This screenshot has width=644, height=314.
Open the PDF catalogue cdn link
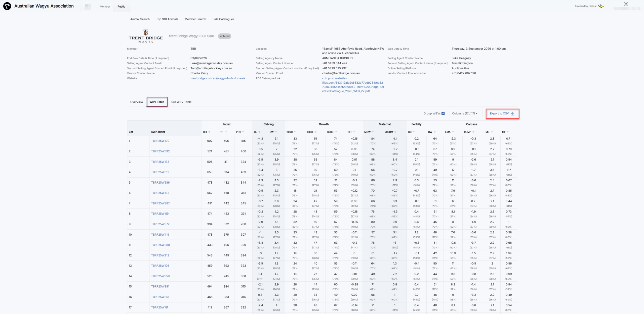353,85
